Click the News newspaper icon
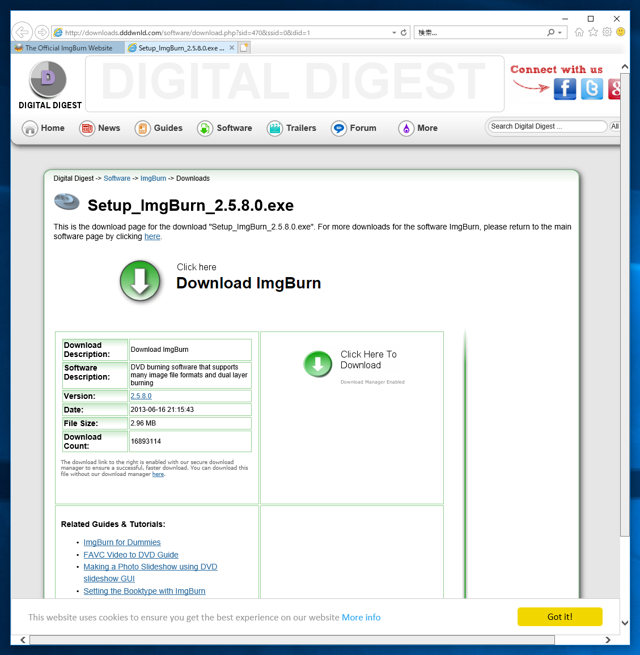 (87, 128)
